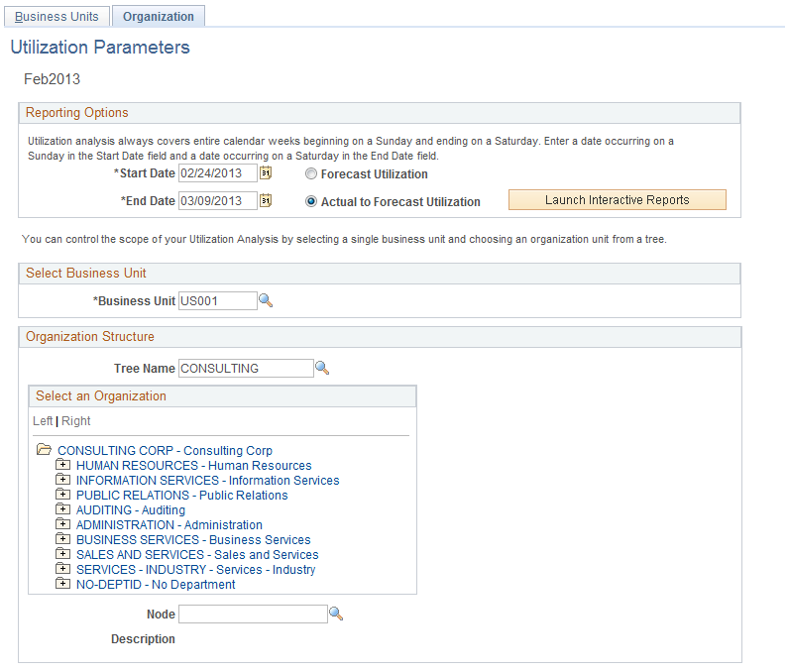Click the Right scroll link

(76, 421)
